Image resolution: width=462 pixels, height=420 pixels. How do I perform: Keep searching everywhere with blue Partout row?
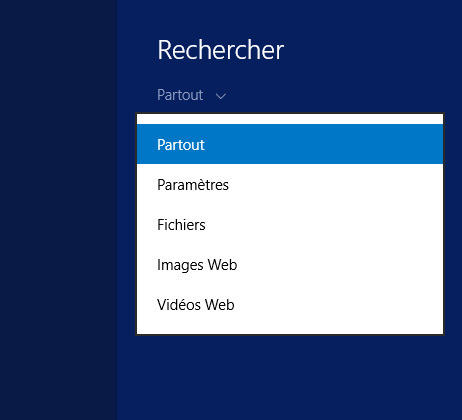coord(290,144)
